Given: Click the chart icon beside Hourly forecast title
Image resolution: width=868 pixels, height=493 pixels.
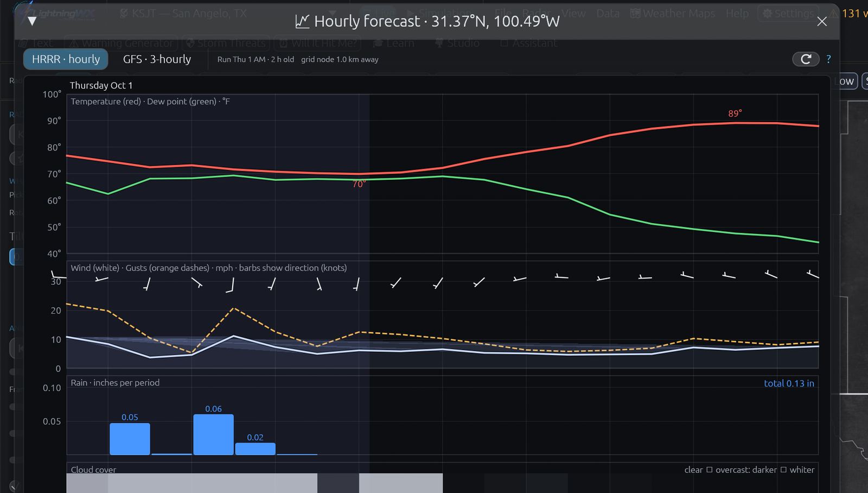Looking at the screenshot, I should pyautogui.click(x=302, y=21).
